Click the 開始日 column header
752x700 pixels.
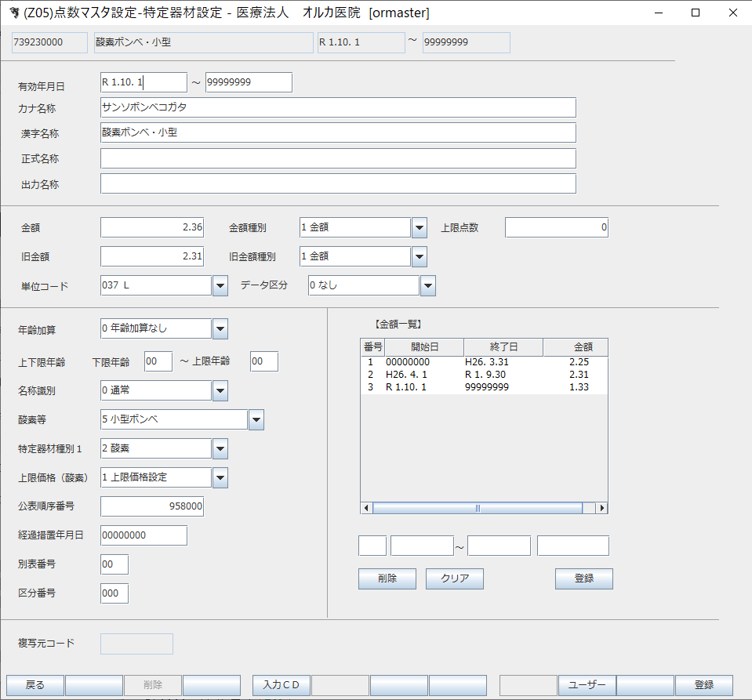pyautogui.click(x=424, y=347)
